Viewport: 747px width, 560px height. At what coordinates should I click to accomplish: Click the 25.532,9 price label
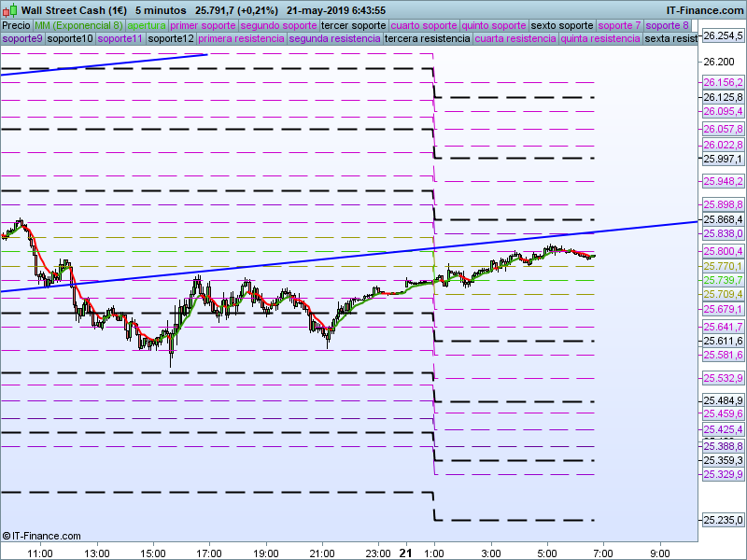tap(723, 379)
